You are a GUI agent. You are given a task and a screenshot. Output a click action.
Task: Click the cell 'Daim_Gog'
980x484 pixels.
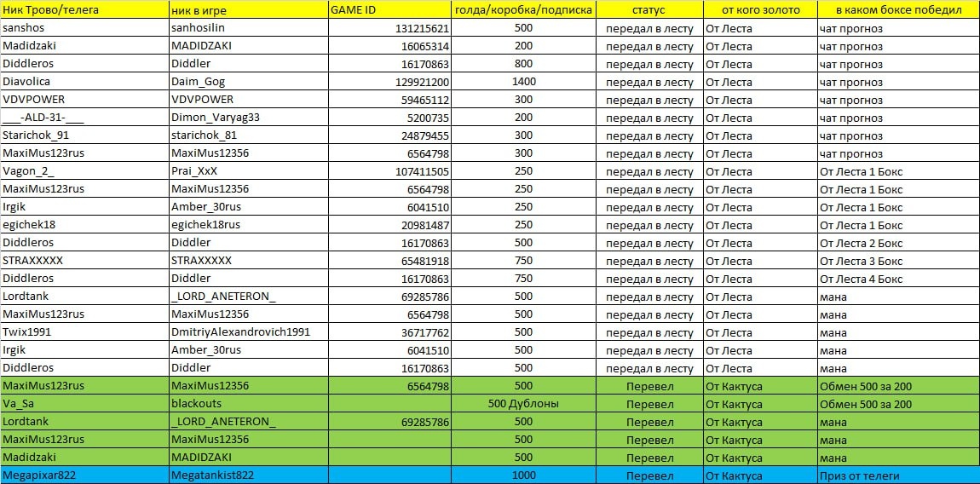(x=249, y=82)
